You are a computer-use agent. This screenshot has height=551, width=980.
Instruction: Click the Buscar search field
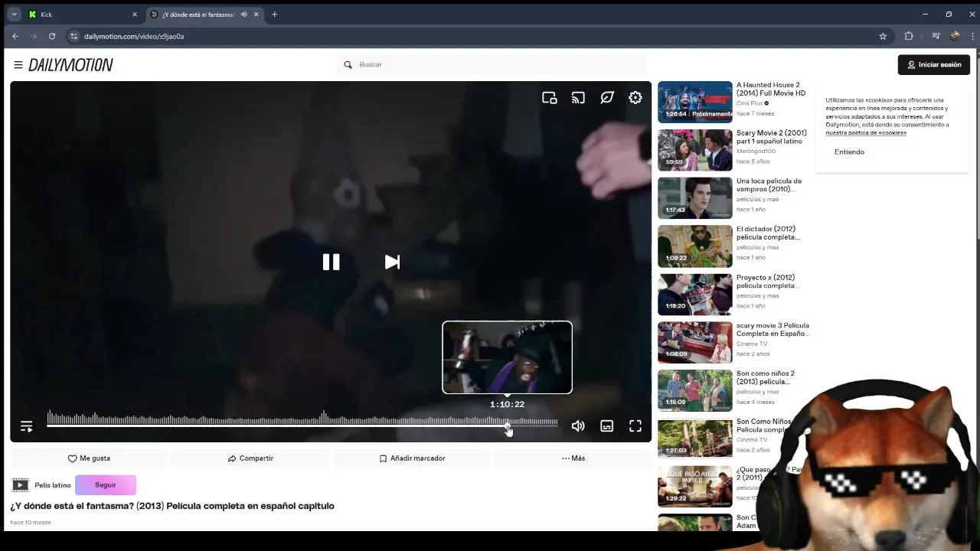490,64
